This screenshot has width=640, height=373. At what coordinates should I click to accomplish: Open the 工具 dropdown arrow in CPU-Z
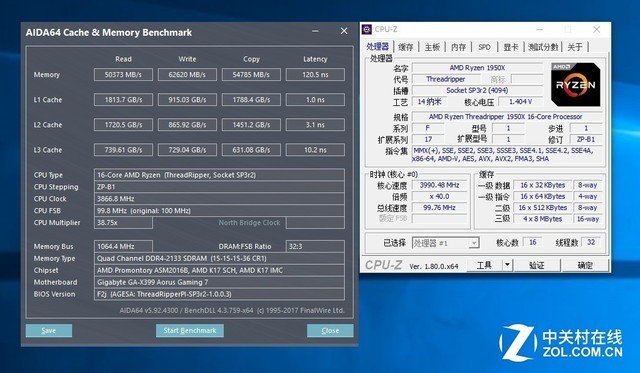click(507, 265)
